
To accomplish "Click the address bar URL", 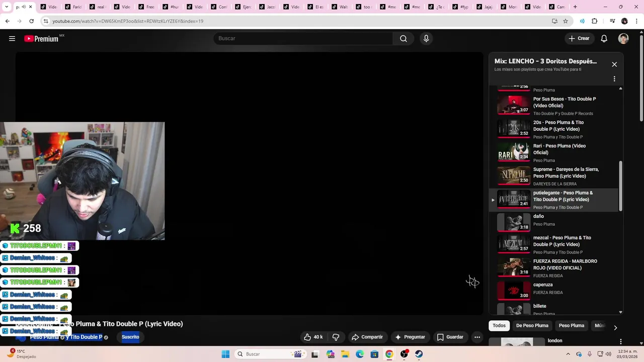I will pyautogui.click(x=128, y=21).
